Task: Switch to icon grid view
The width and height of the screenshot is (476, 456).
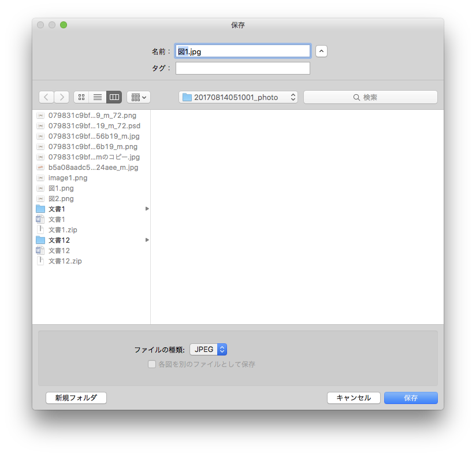Action: [x=81, y=97]
